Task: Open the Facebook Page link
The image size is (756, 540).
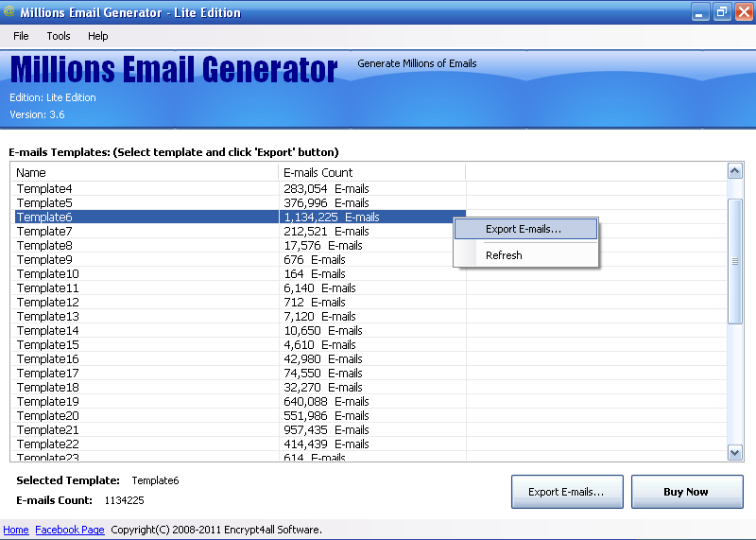Action: click(70, 530)
